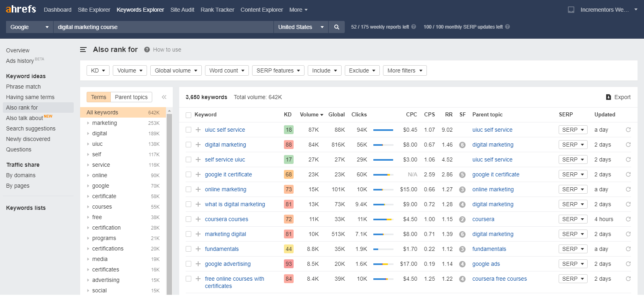Open the By domains traffic share link
This screenshot has height=296, width=644.
pos(21,175)
